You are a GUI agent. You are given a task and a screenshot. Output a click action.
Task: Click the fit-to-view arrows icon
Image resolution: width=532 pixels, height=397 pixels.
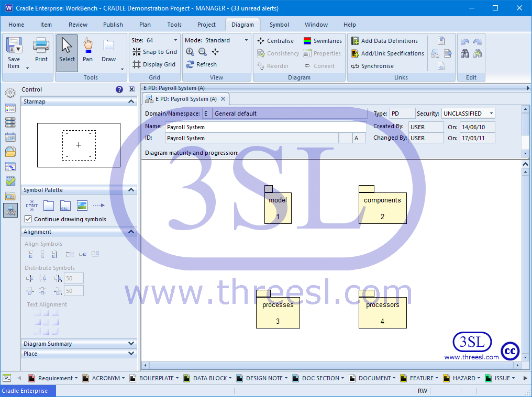[215, 52]
